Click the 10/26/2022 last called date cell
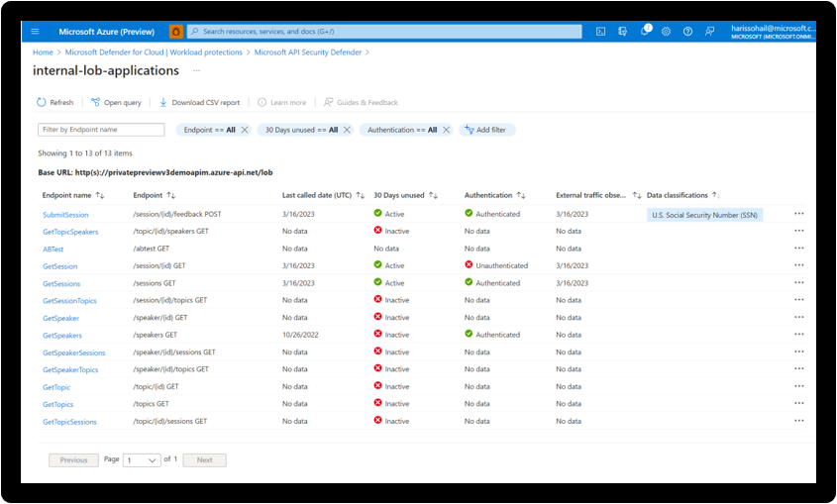Image resolution: width=837 pixels, height=504 pixels. pyautogui.click(x=300, y=335)
